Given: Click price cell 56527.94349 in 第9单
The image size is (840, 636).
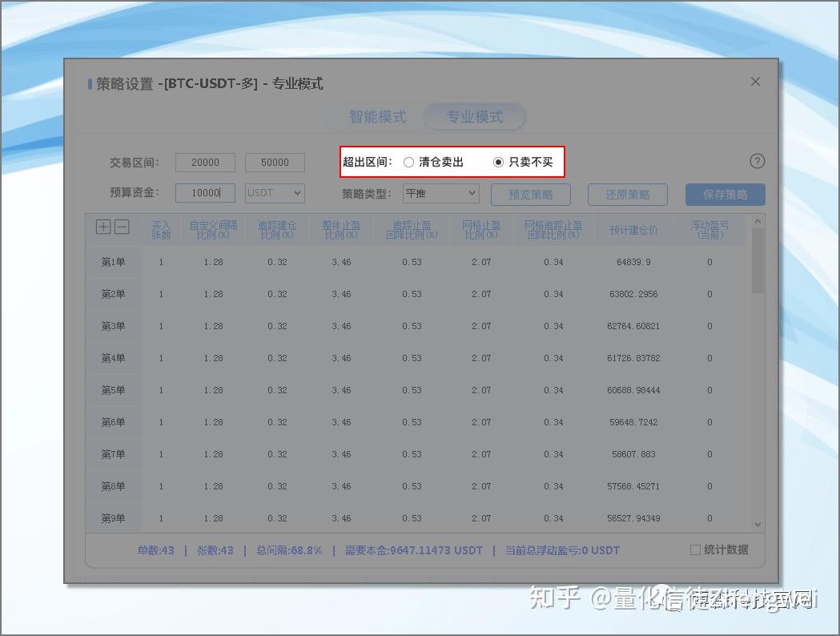Looking at the screenshot, I should click(x=633, y=518).
